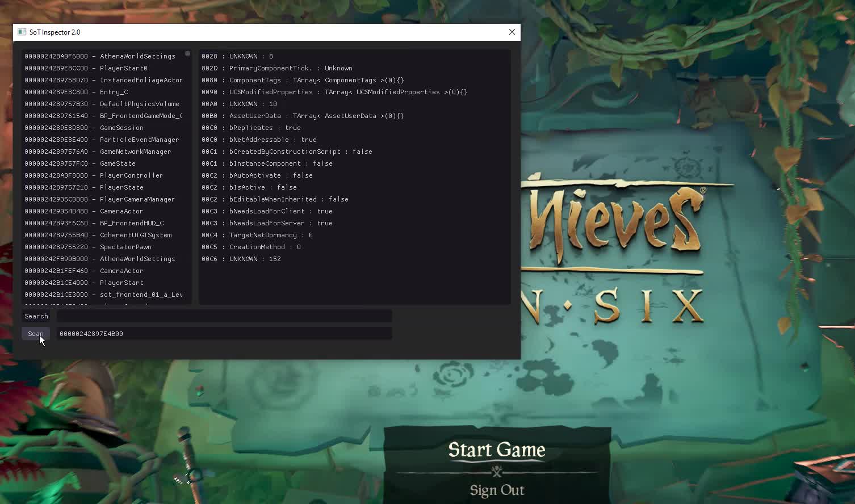Select the CoherentUIGTSystem entry

tap(98, 235)
